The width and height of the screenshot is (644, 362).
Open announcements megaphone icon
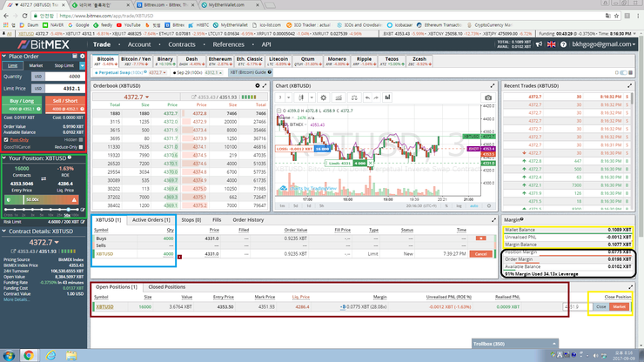point(539,44)
